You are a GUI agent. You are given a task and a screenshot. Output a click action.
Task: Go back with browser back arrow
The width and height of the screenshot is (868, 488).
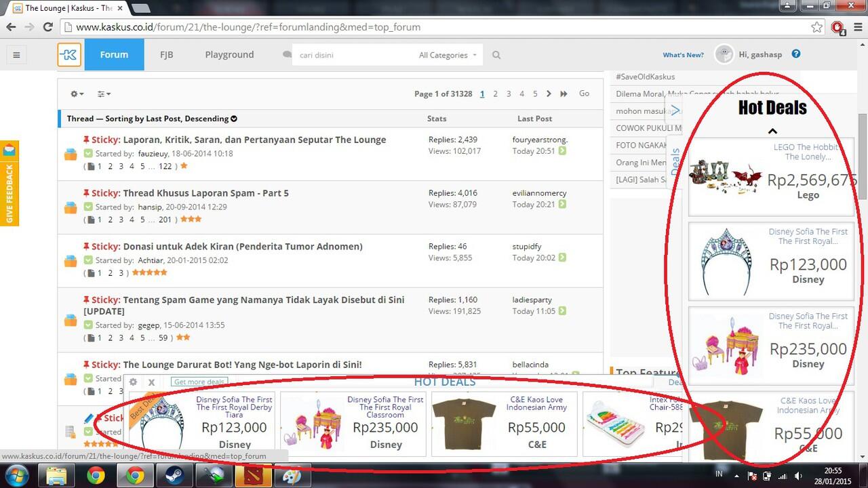coord(11,27)
